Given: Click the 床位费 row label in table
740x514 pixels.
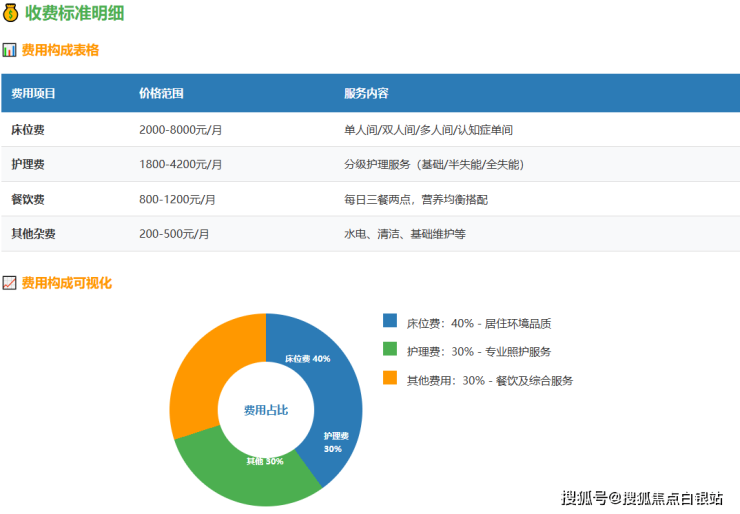Looking at the screenshot, I should (27, 130).
